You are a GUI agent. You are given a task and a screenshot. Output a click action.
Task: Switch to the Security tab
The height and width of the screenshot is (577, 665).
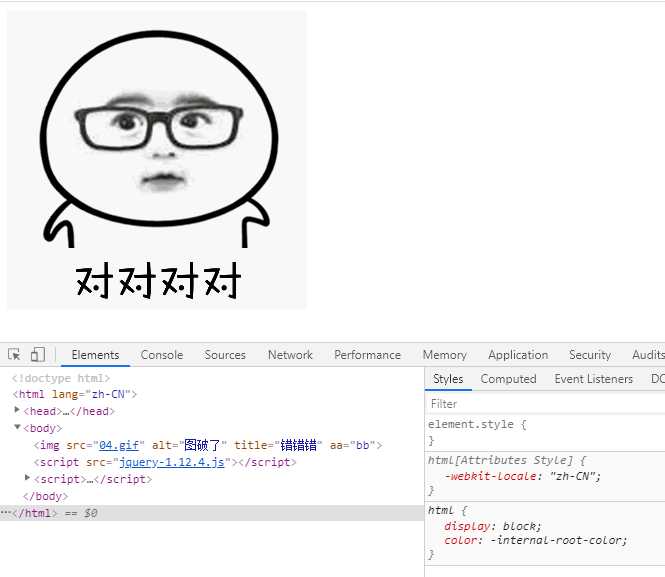[590, 355]
